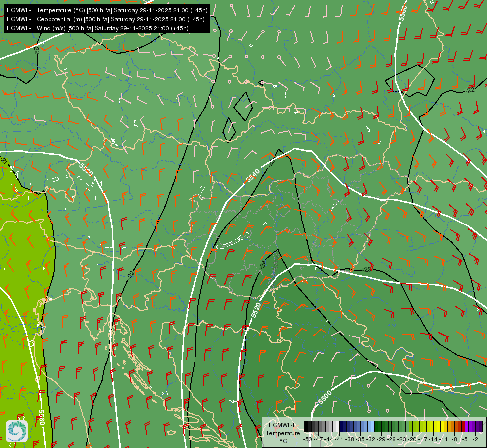This screenshot has height=448, width=487.
Task: Click the 5500 geopotential contour label
Action: 325,397
